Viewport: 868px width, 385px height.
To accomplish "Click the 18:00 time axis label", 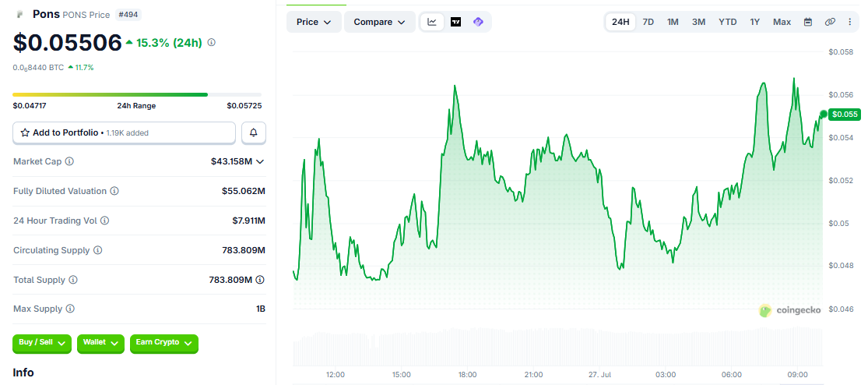I will [x=467, y=374].
